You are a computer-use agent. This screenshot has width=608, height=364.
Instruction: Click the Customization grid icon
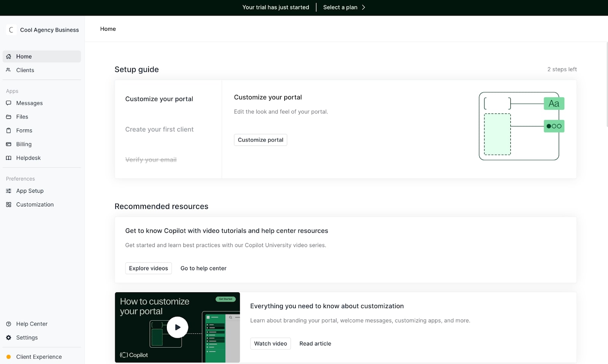[x=9, y=205]
